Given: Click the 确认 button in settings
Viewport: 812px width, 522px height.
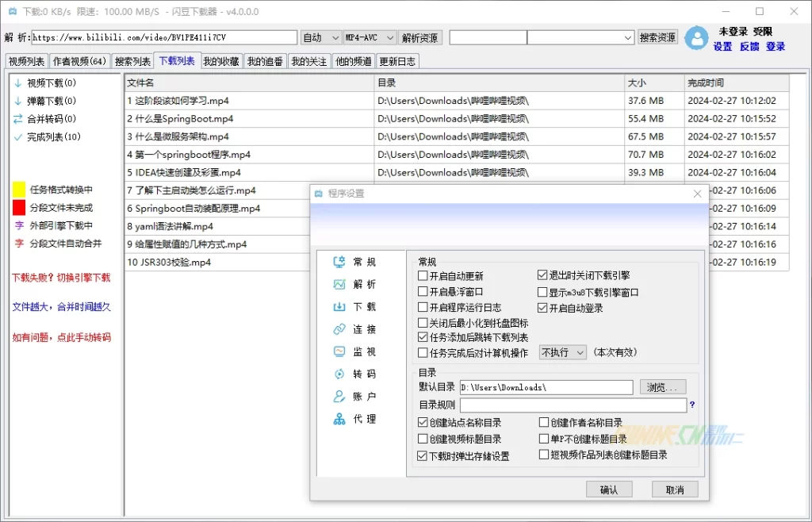Looking at the screenshot, I should [608, 489].
